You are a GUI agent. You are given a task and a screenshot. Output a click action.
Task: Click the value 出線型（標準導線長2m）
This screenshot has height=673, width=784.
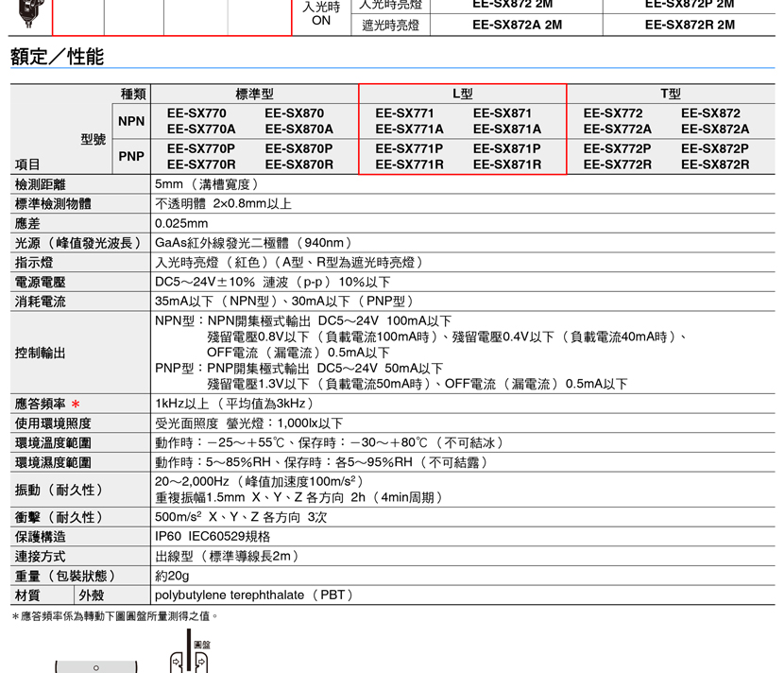pyautogui.click(x=228, y=557)
